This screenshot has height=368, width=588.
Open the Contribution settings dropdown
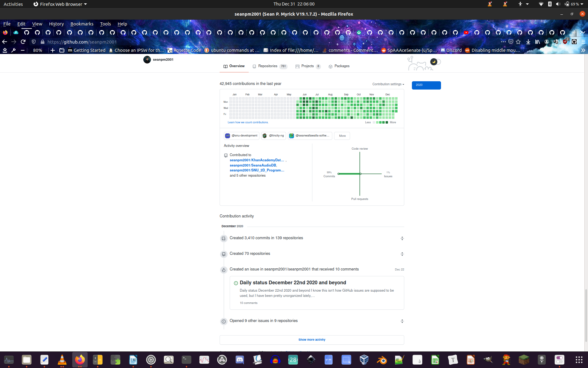click(x=388, y=84)
